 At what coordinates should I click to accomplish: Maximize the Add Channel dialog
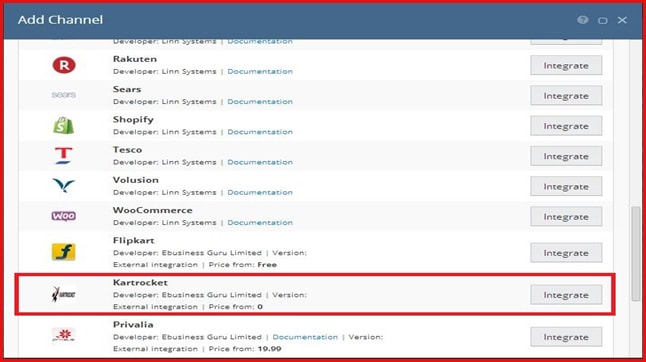coord(602,20)
